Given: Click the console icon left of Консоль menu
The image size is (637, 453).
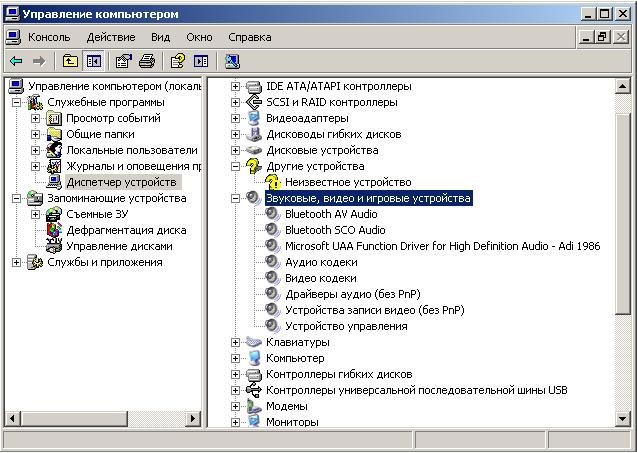Looking at the screenshot, I should [13, 37].
